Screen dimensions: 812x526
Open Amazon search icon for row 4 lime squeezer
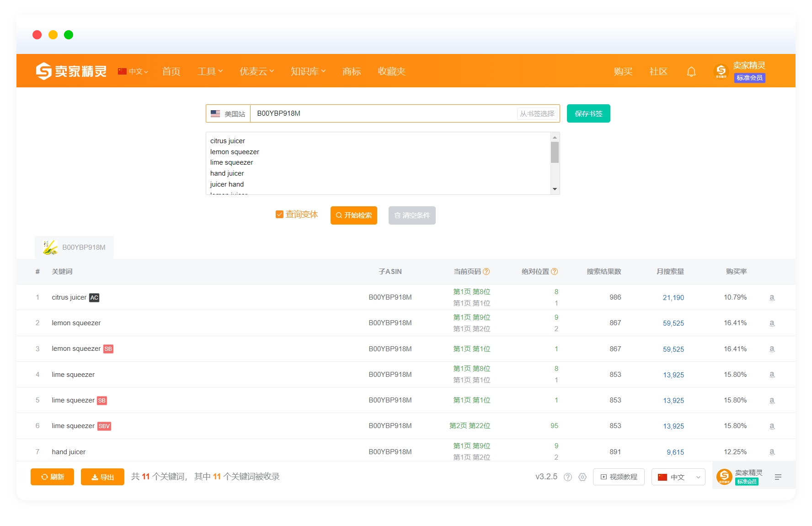point(772,375)
